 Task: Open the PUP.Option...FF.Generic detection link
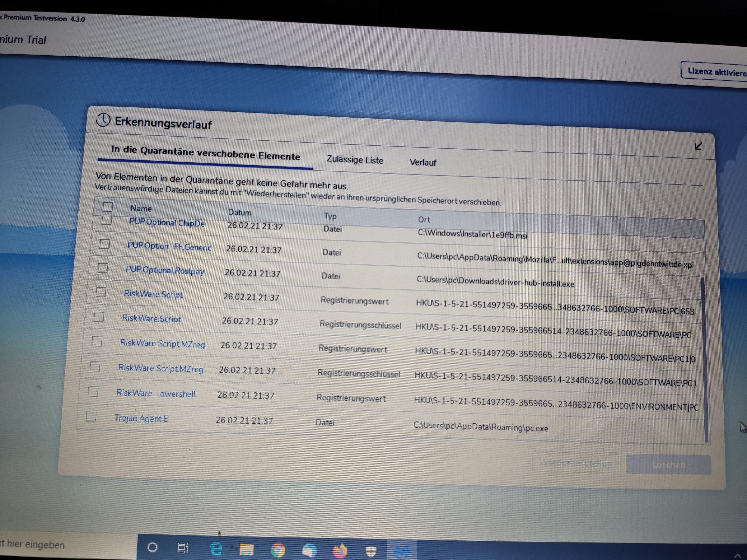pyautogui.click(x=169, y=246)
